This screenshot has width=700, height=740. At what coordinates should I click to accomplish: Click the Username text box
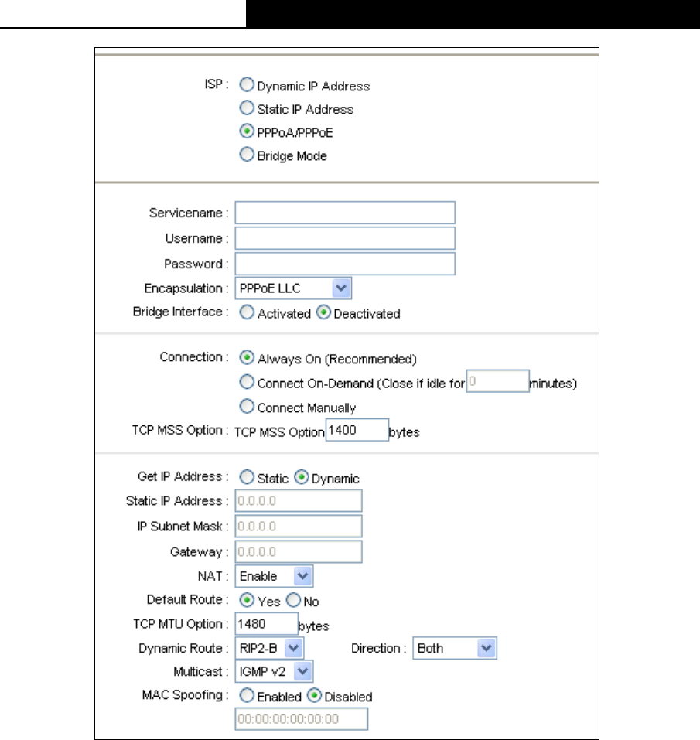345,238
